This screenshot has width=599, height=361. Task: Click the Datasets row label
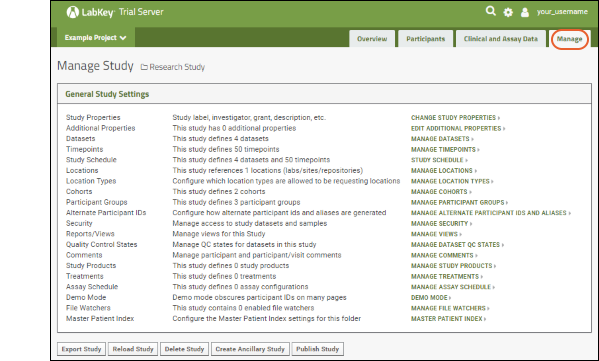[x=80, y=139]
